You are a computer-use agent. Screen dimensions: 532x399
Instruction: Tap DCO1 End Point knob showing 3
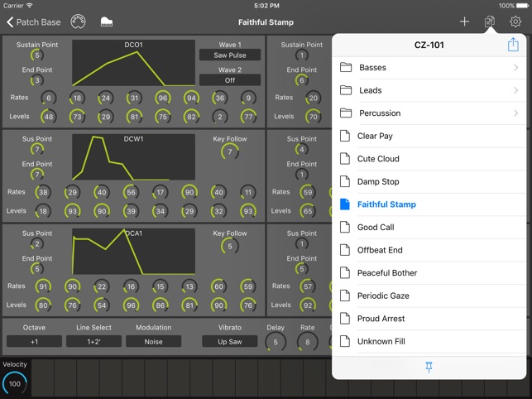click(37, 80)
